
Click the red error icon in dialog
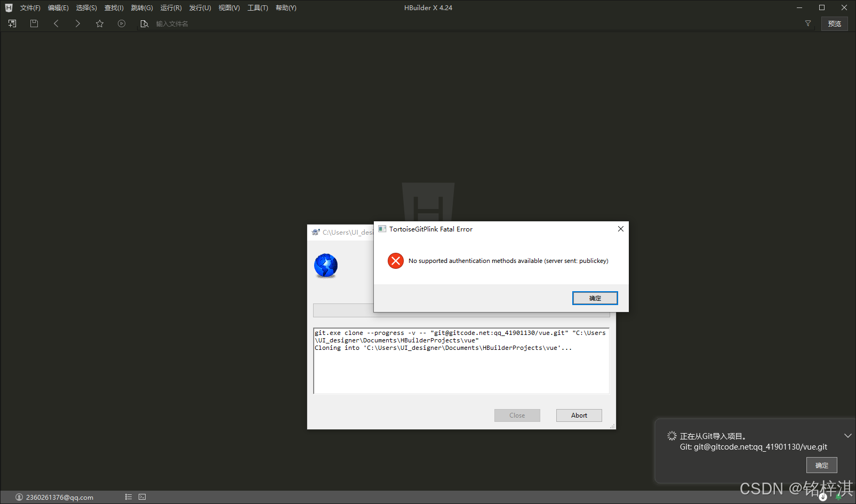click(x=396, y=261)
